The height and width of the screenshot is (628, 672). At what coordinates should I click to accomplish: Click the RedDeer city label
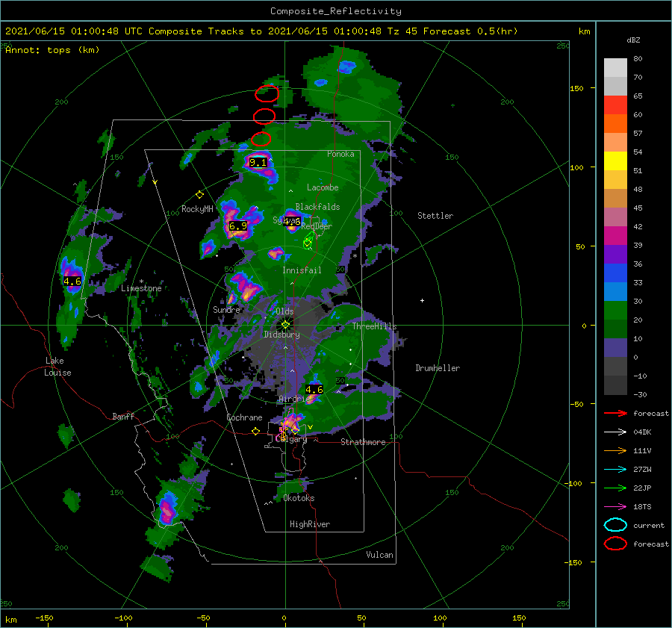tap(317, 226)
